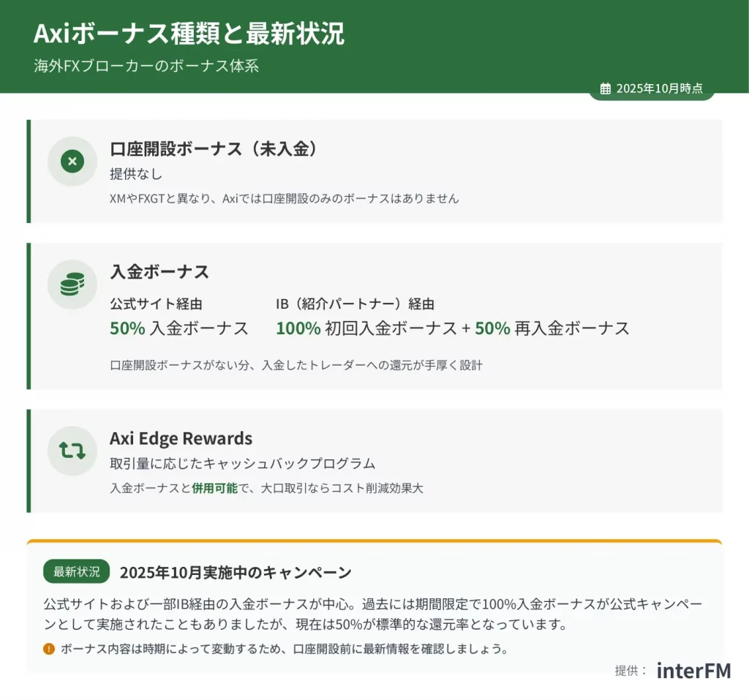The image size is (749, 700).
Task: Click the coins icon for 入金ボーナス
Action: (72, 285)
